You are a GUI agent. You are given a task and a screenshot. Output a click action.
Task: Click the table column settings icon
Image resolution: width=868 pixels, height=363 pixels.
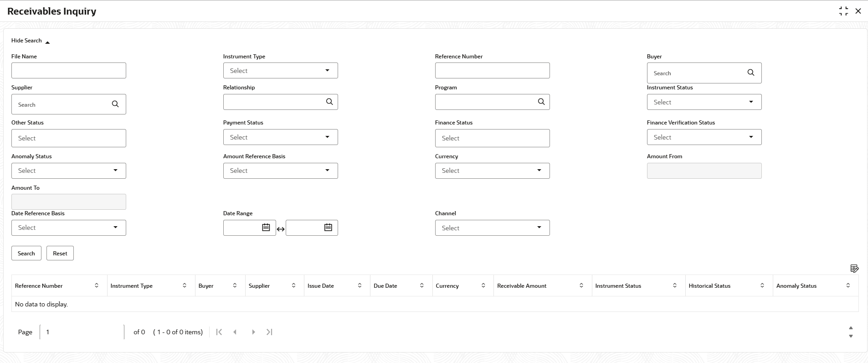point(854,269)
